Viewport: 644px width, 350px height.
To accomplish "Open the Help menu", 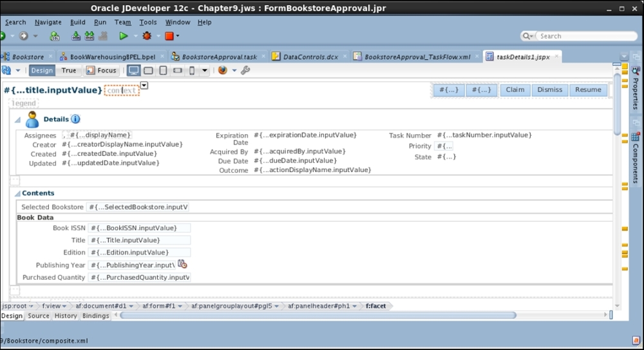I will 205,22.
